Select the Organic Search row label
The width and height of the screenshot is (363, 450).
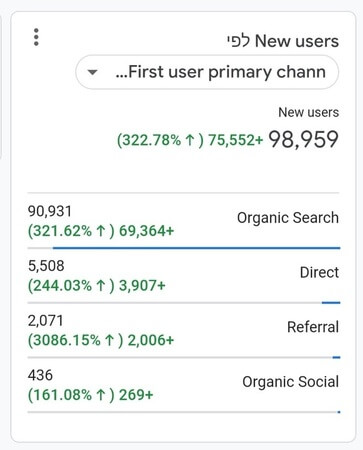click(x=288, y=218)
